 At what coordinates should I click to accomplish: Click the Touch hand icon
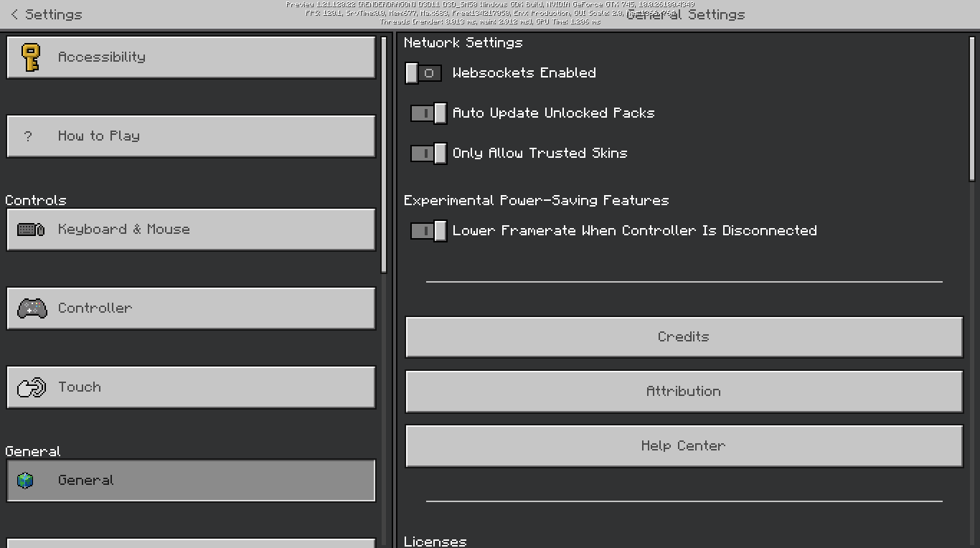pos(31,387)
